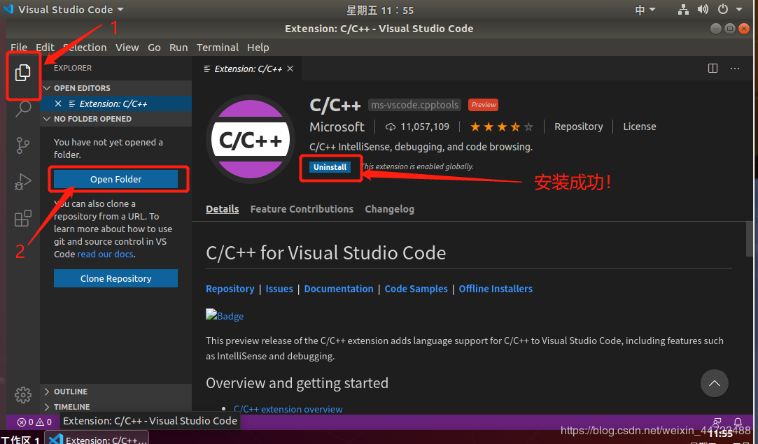Click the Uninstall button
The height and width of the screenshot is (444, 758).
[x=330, y=167]
